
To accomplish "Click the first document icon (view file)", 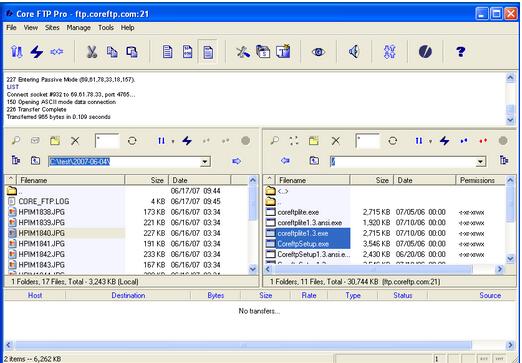I will pyautogui.click(x=167, y=52).
